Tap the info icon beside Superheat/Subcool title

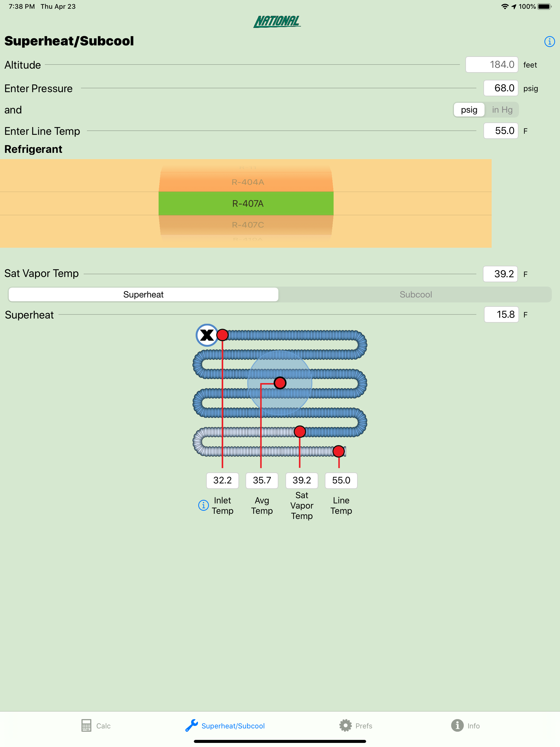(x=549, y=42)
